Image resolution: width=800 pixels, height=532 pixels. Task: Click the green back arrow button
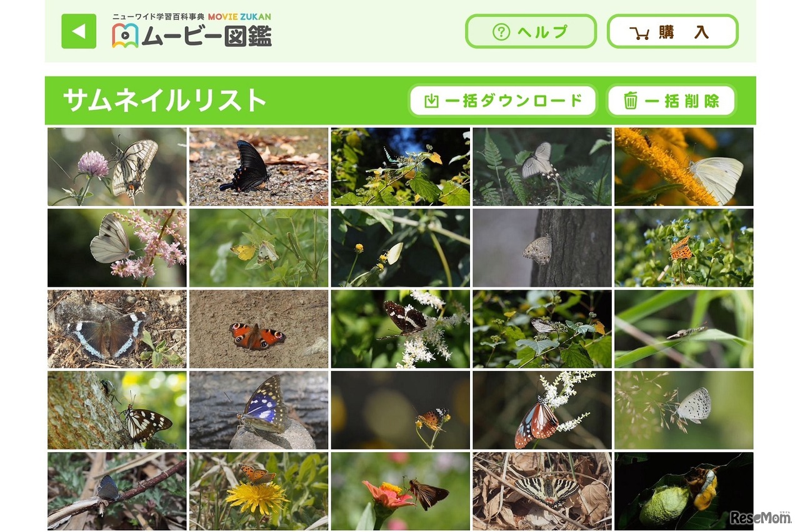(x=79, y=31)
